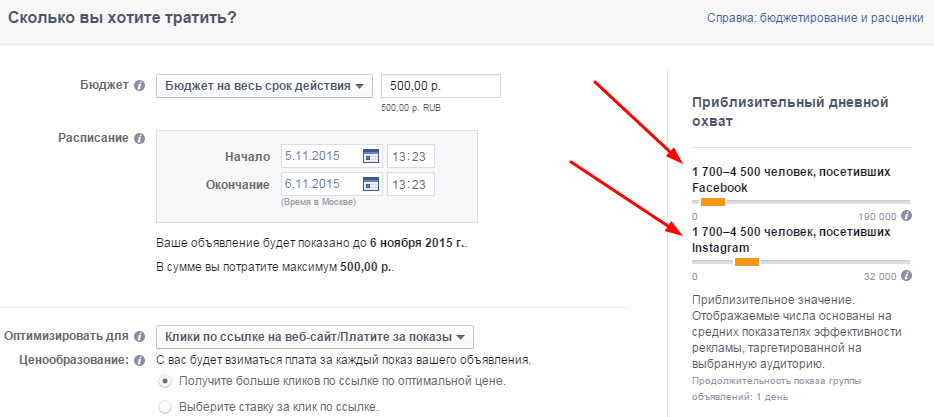The width and height of the screenshot is (934, 417).
Task: Click the Начало date field 5.11.2015
Action: click(x=320, y=157)
